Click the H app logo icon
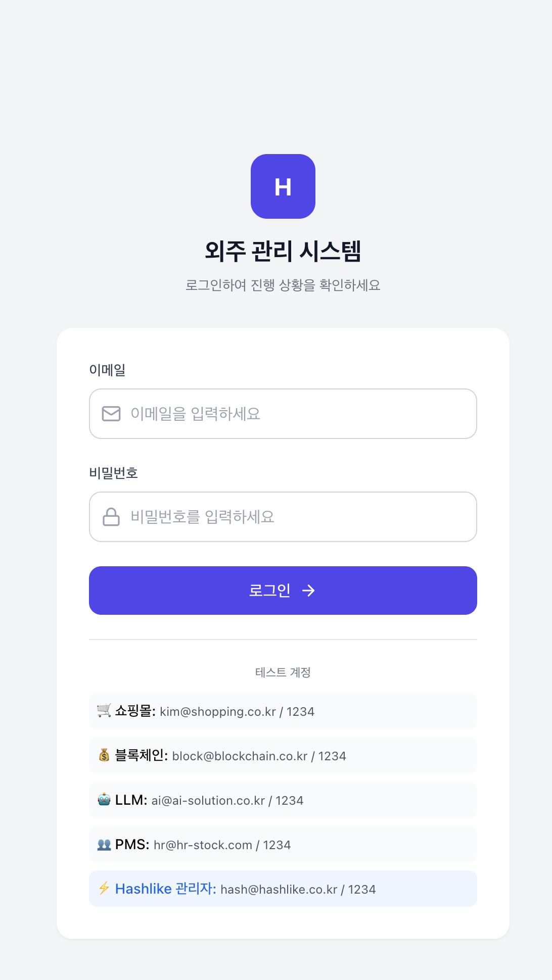552x980 pixels. (283, 186)
